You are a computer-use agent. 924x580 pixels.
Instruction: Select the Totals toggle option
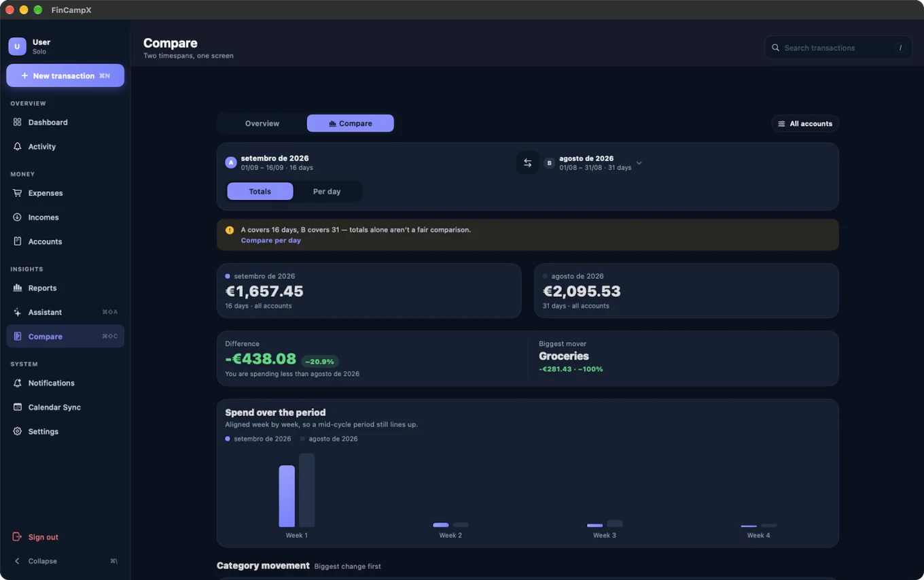tap(260, 191)
